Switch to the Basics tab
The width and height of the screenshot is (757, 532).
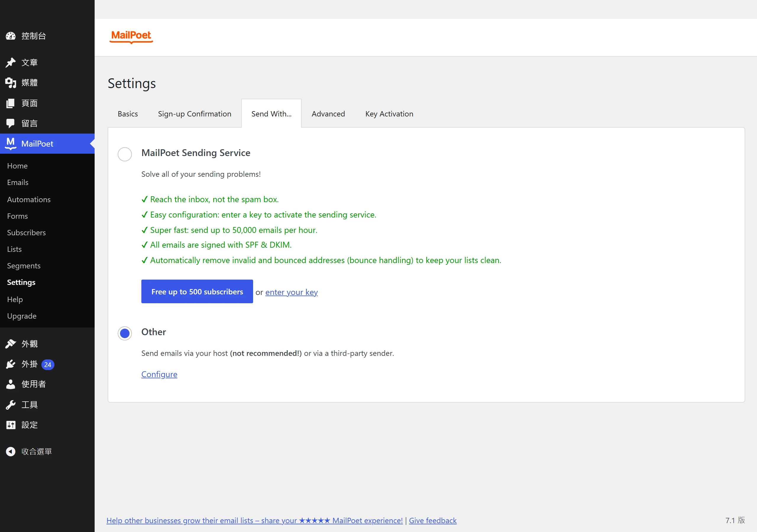[x=127, y=114]
